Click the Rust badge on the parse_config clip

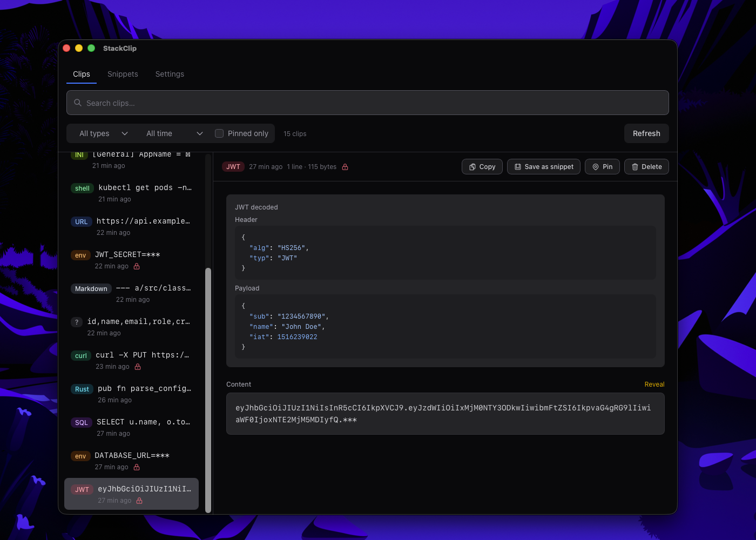click(x=82, y=389)
